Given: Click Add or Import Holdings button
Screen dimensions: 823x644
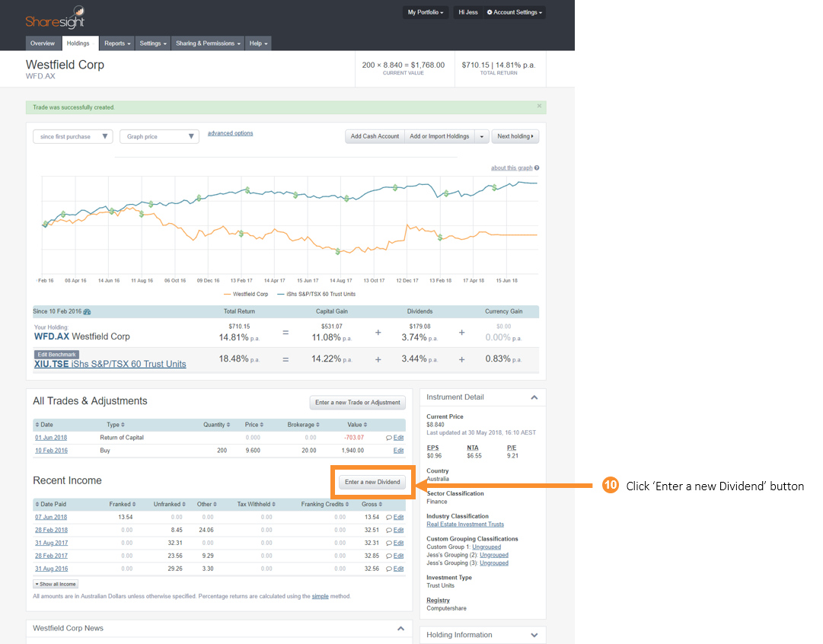Looking at the screenshot, I should point(439,136).
